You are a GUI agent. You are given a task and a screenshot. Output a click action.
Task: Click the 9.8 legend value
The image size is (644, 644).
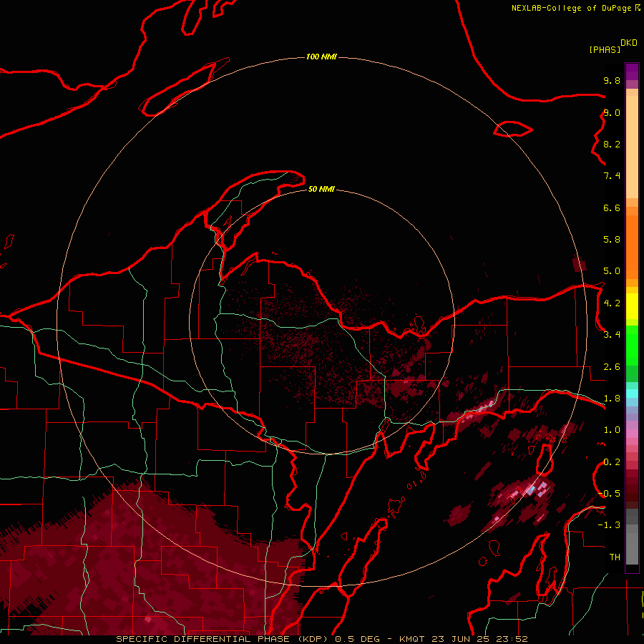click(x=612, y=81)
